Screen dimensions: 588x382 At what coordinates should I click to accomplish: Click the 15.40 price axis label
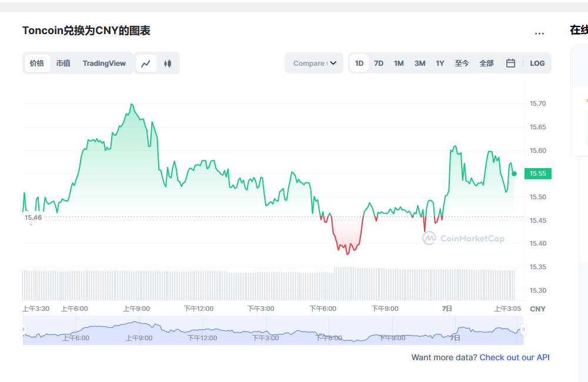coord(538,243)
